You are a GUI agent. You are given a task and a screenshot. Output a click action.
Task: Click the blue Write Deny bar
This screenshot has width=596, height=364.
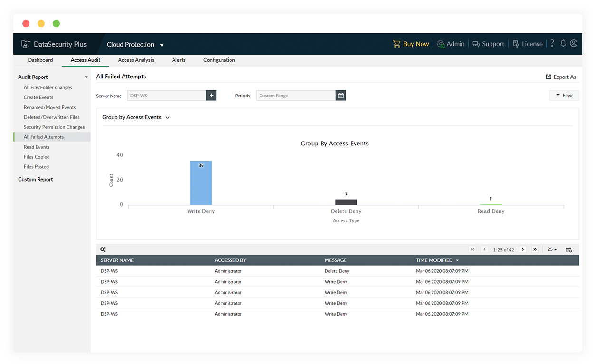(x=201, y=183)
